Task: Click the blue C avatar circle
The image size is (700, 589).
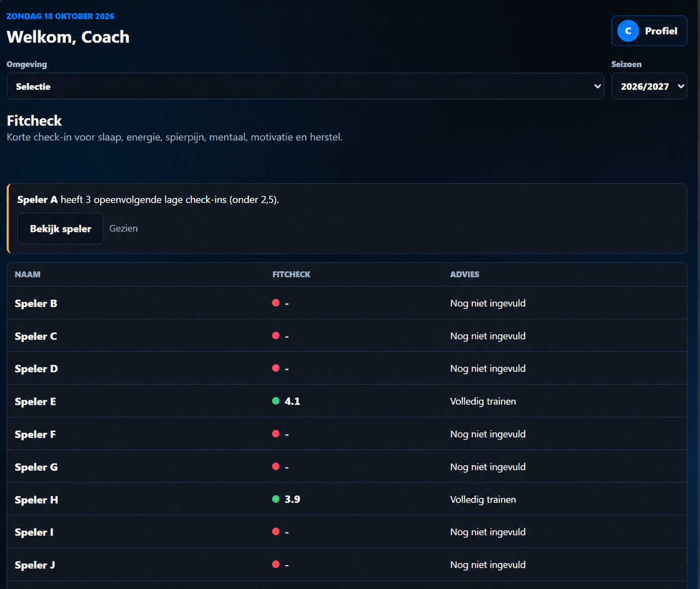Action: 628,31
